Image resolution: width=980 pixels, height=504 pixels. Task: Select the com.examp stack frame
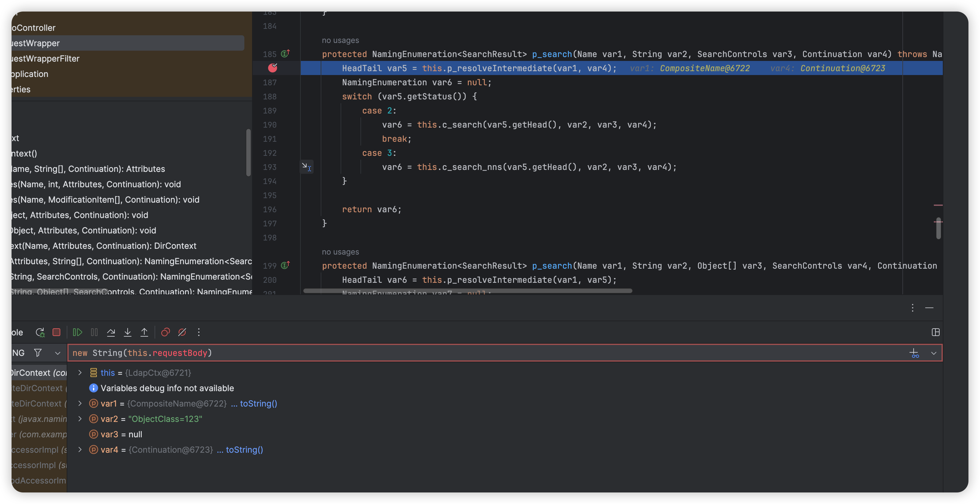[39, 434]
